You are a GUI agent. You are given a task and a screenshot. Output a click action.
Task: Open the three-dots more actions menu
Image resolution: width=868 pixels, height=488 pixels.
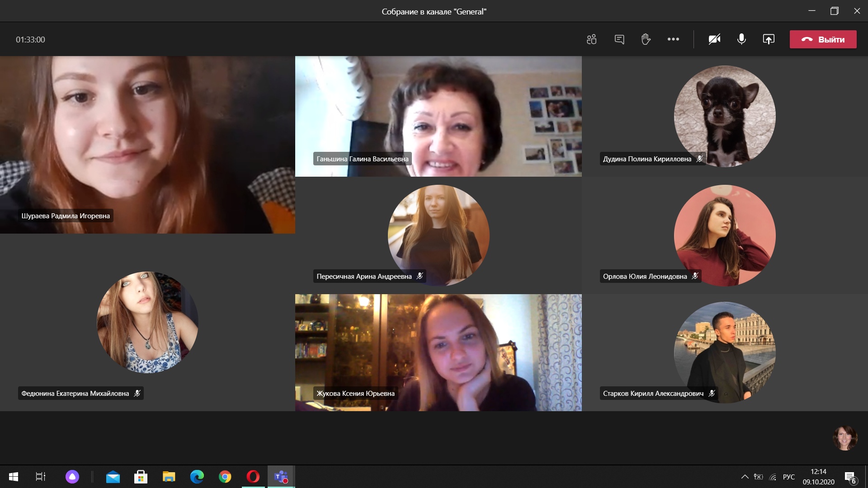pos(673,39)
